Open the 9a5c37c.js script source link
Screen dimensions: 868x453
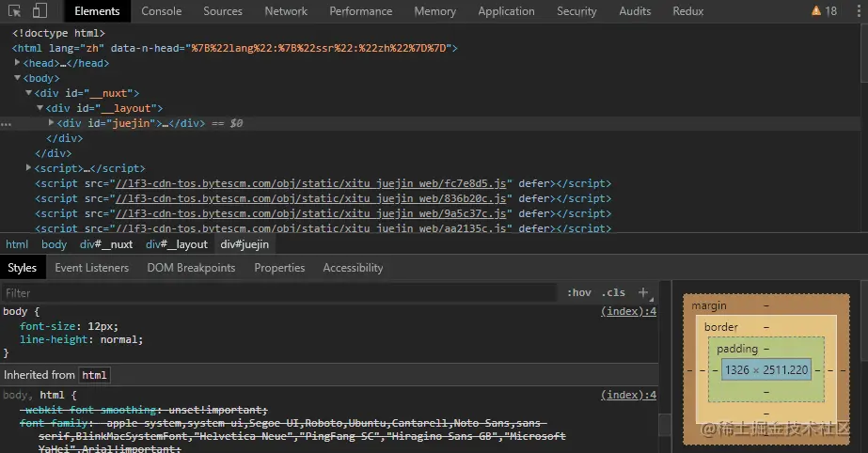tap(310, 213)
